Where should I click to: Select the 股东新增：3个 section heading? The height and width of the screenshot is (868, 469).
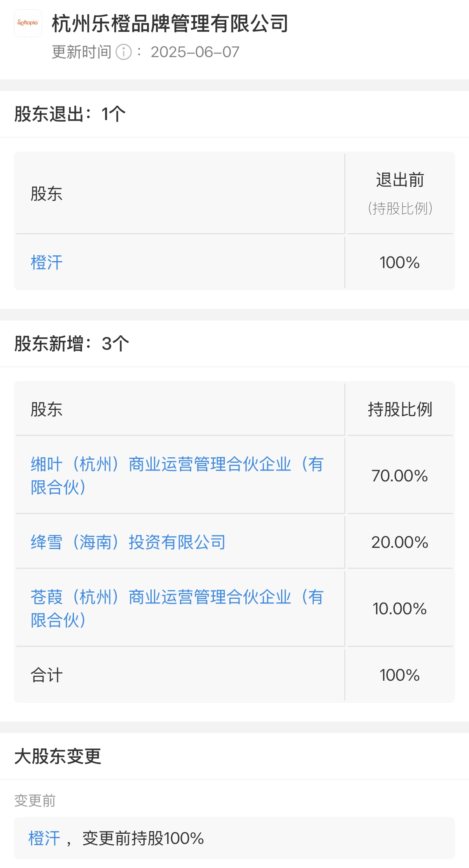click(x=72, y=344)
